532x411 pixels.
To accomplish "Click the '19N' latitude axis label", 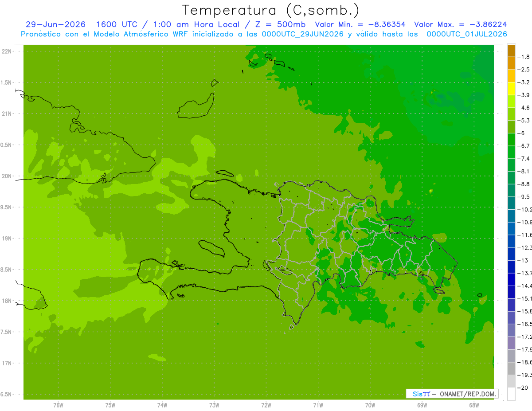I will pyautogui.click(x=7, y=239).
